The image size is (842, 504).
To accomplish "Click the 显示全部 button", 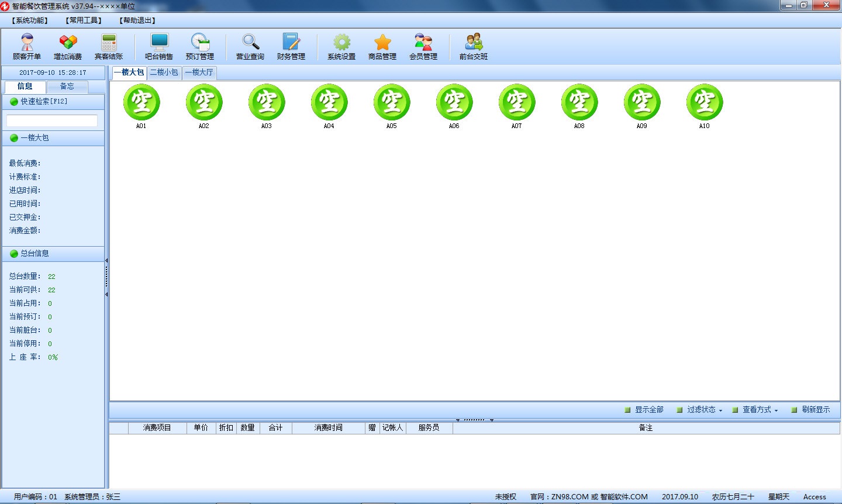I will tap(644, 410).
